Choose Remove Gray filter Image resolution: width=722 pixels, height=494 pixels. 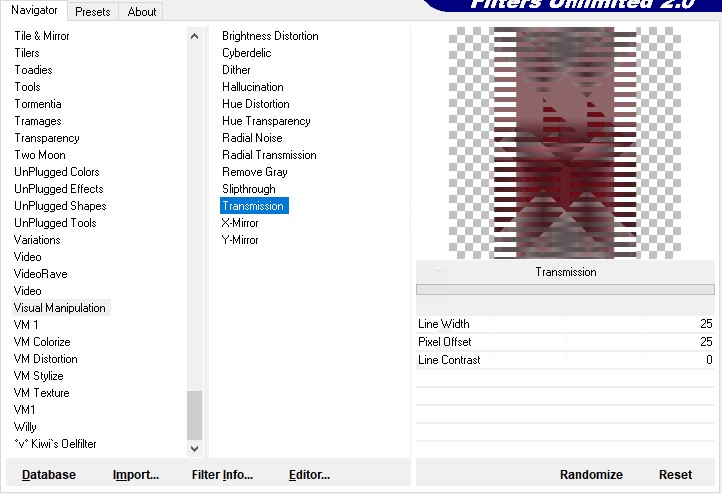[x=255, y=172]
